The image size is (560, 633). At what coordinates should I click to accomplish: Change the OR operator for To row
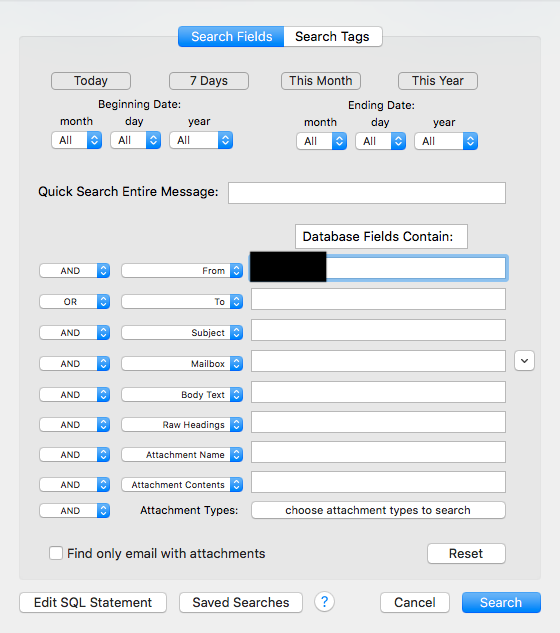click(74, 302)
